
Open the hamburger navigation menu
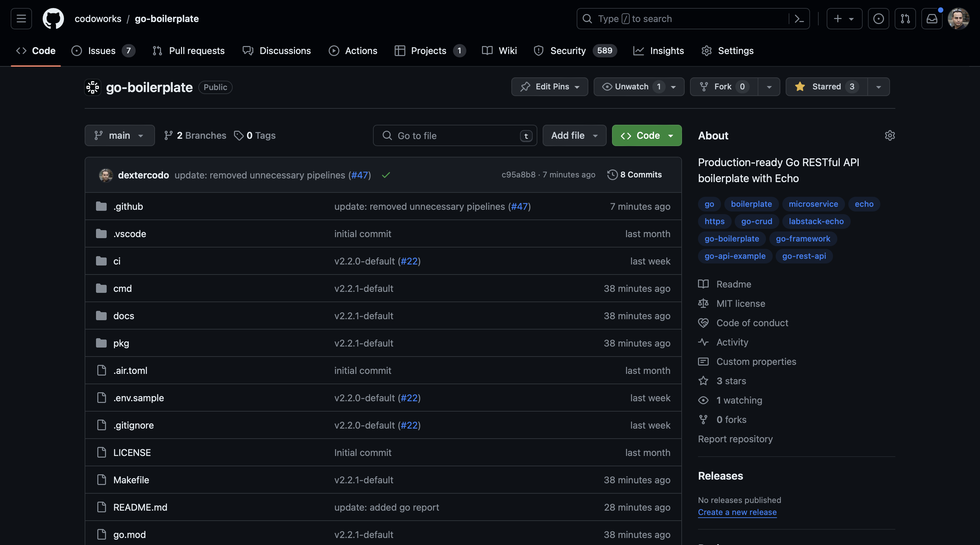tap(21, 19)
